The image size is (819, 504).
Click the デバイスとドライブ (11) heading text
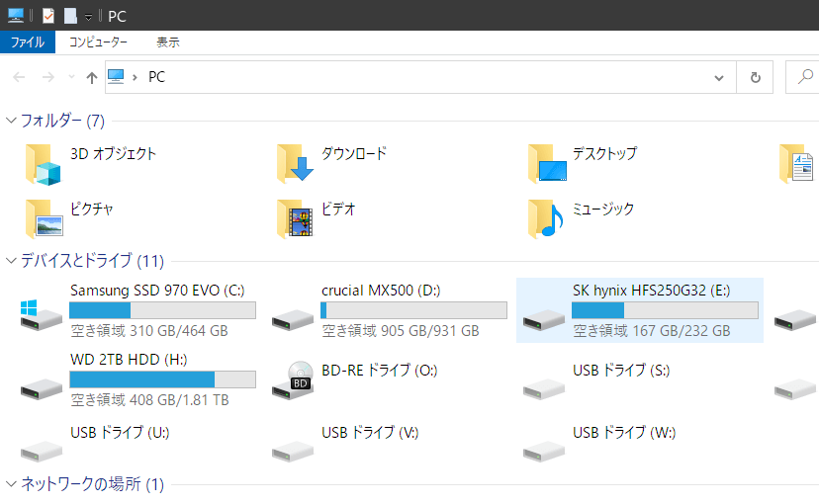tap(92, 260)
